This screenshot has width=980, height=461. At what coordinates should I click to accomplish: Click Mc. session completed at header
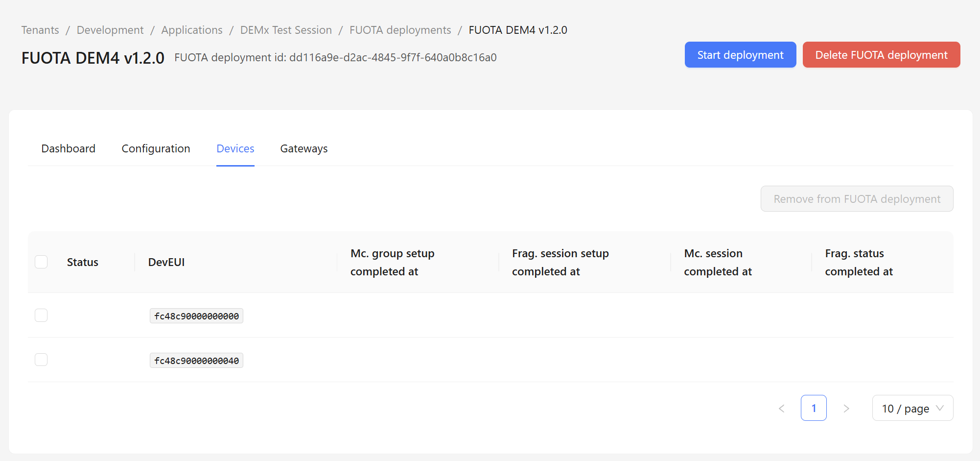pos(718,262)
